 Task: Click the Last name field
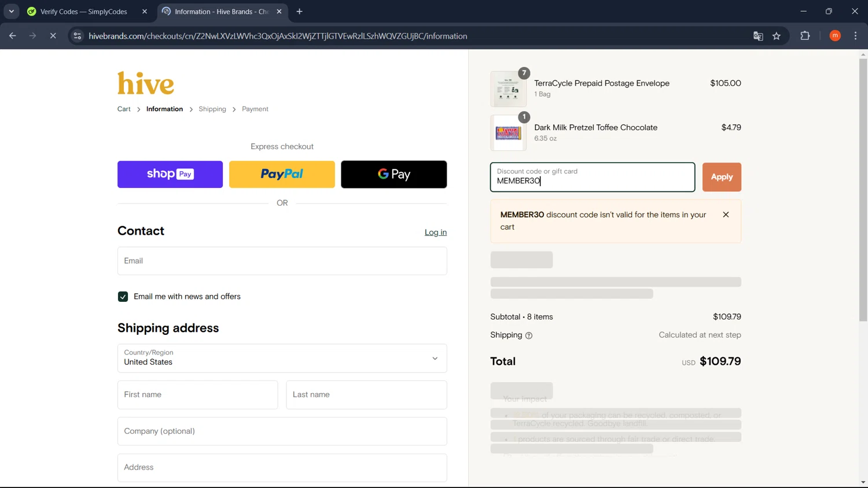(x=367, y=395)
